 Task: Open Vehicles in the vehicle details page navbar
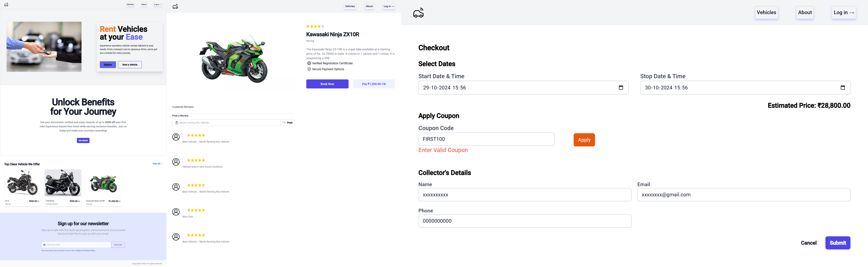(350, 6)
